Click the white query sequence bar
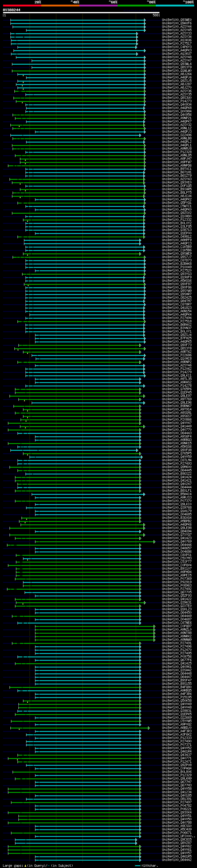Screen dimensions: 197x868 [x=81, y=13]
